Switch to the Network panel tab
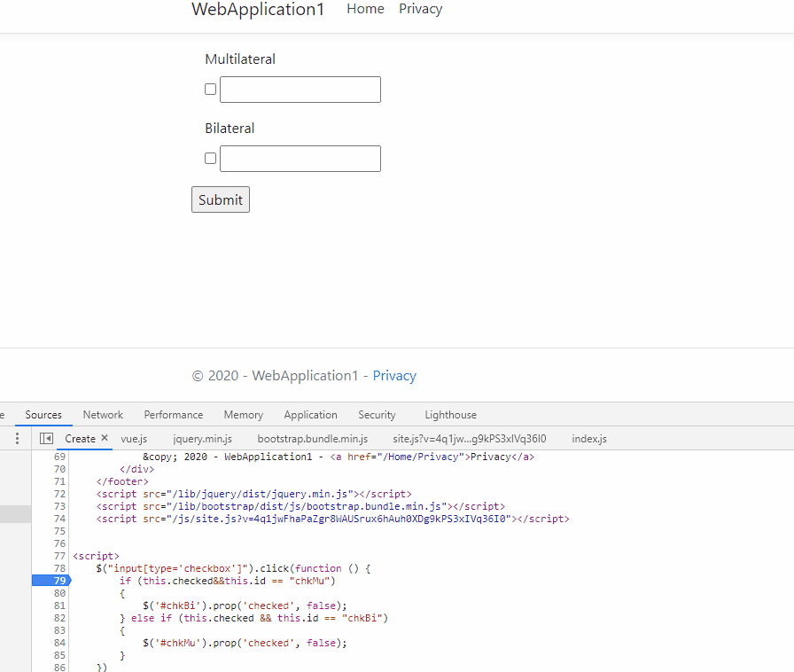The height and width of the screenshot is (672, 794). click(x=103, y=415)
